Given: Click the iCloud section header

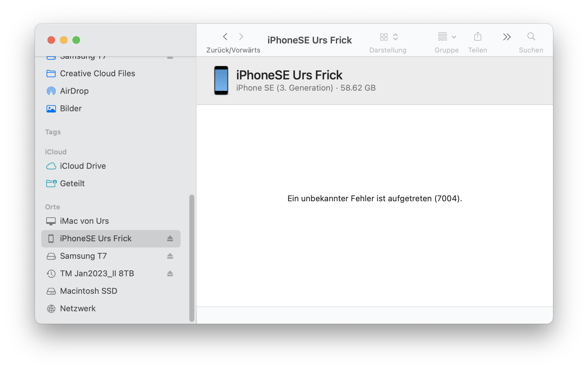Looking at the screenshot, I should [56, 152].
